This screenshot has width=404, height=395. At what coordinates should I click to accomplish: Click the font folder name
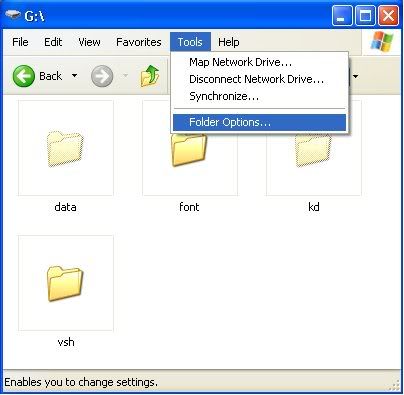pos(189,207)
